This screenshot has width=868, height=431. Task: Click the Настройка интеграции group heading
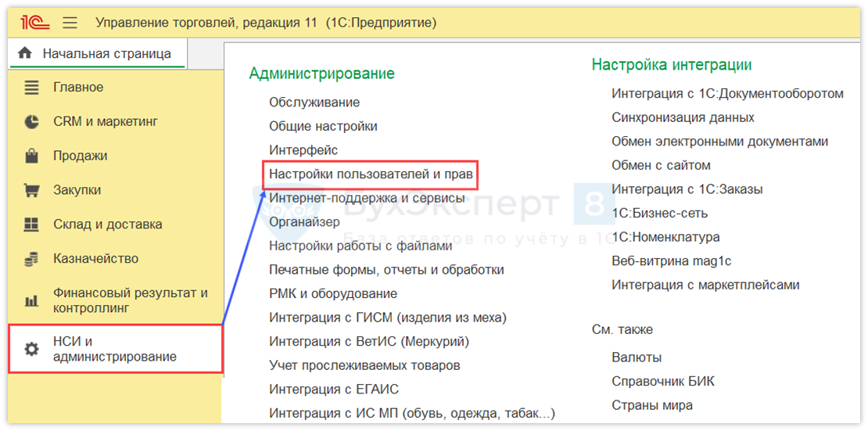[x=672, y=65]
